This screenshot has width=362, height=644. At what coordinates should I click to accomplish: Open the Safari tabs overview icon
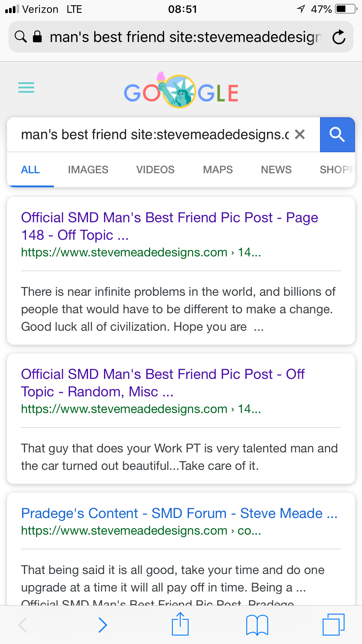(334, 624)
